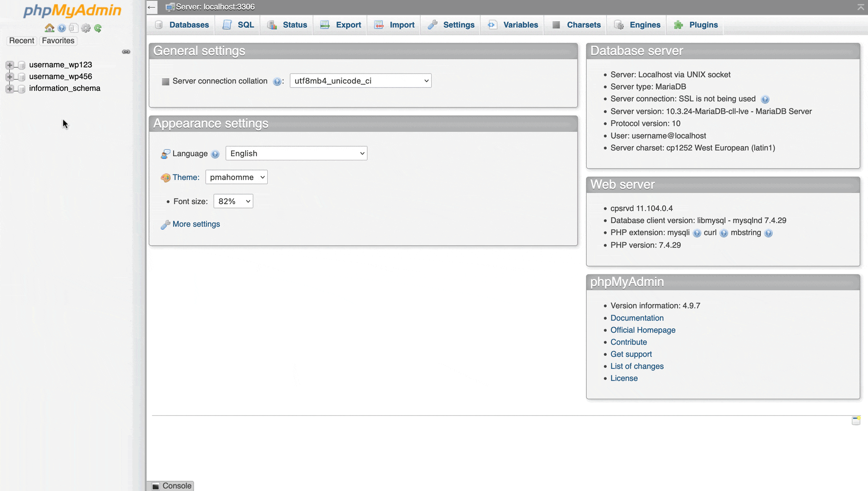
Task: Select the SQL tab scroll icon
Action: click(227, 24)
